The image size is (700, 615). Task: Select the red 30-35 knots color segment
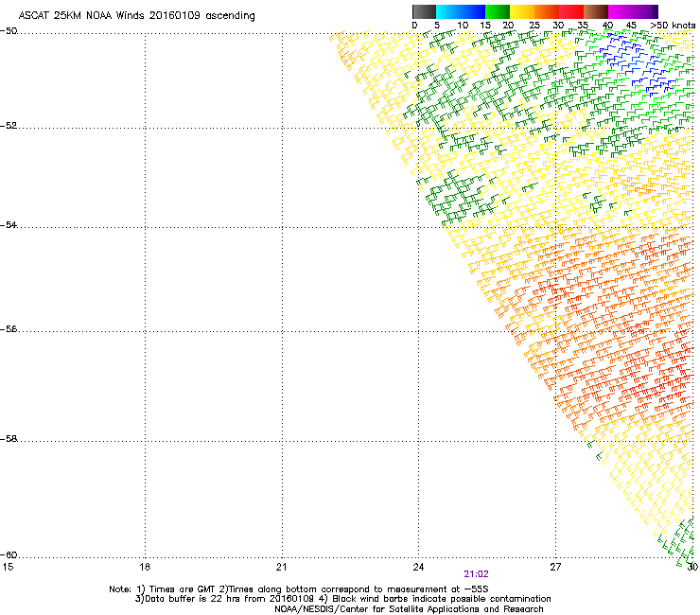coord(571,11)
